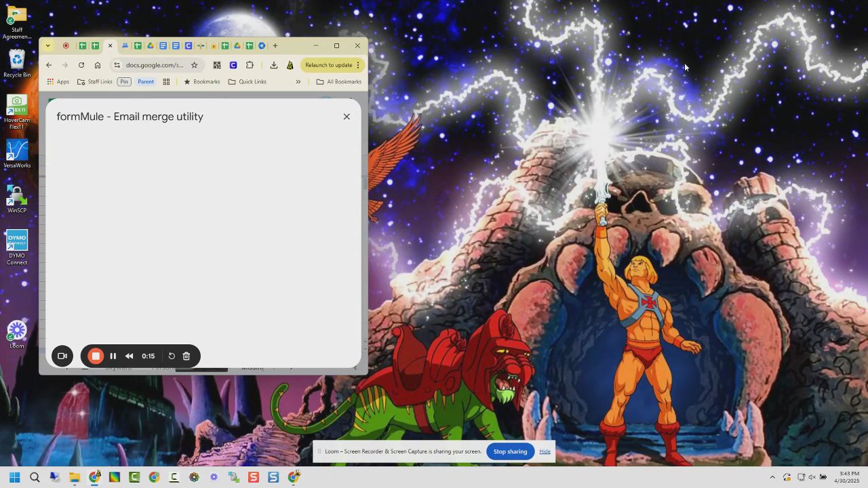Click Relaunch to update button
Image resolution: width=868 pixels, height=488 pixels.
coord(332,65)
